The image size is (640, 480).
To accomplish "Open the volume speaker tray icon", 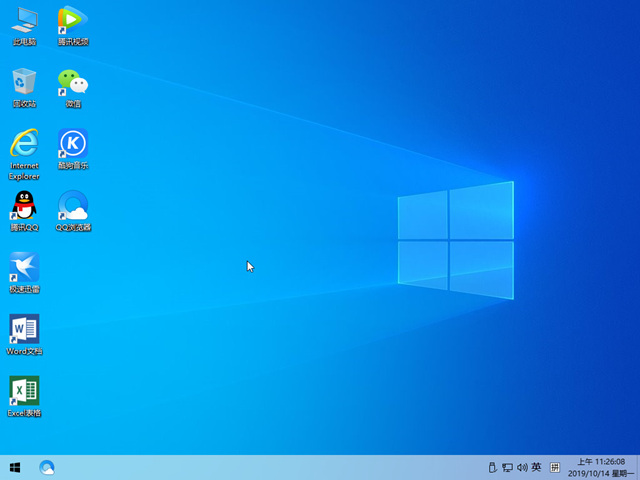I will click(x=521, y=467).
